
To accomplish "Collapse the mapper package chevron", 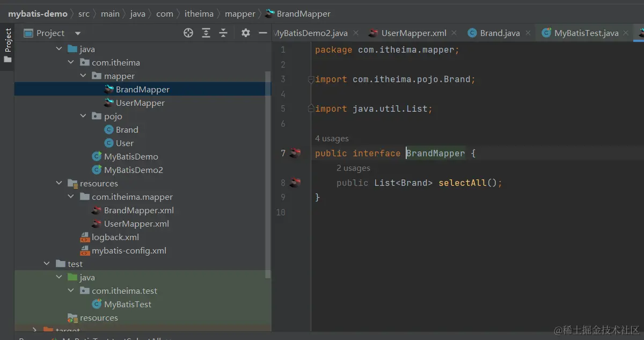I will (83, 76).
